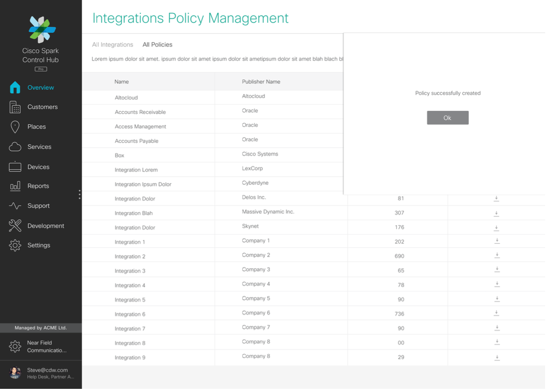
Task: Open the Settings gear icon in the sidebar
Action: [15, 245]
